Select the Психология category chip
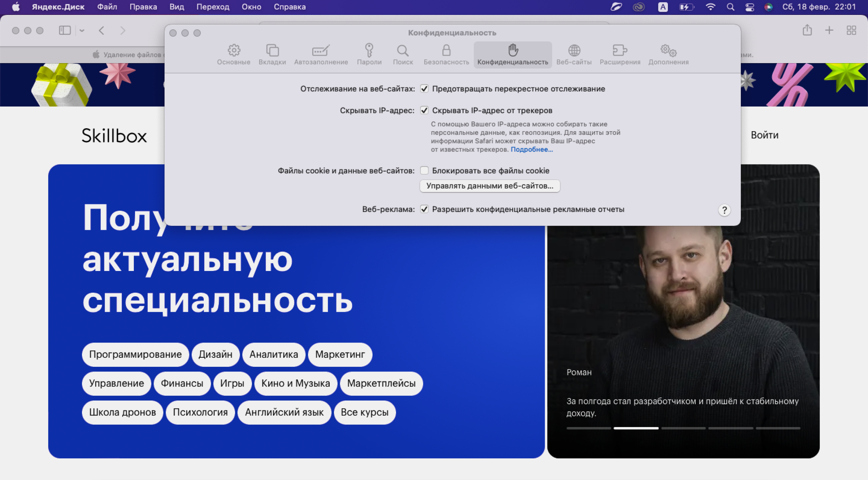This screenshot has width=868, height=480. [200, 412]
